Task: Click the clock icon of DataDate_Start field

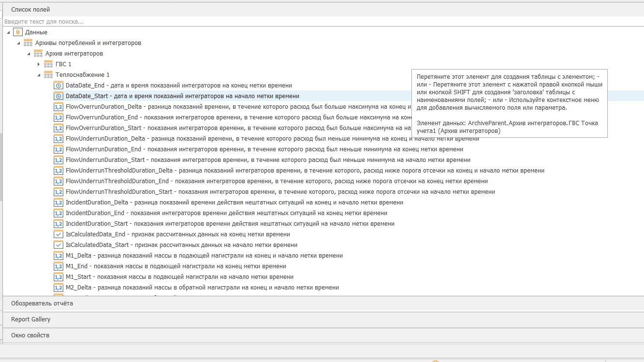Action: [59, 96]
